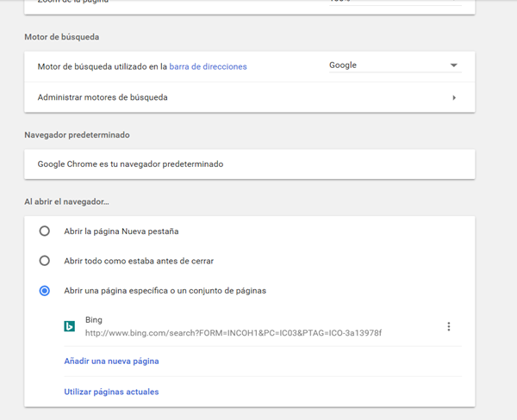Click the bing.com startup page URL

233,333
